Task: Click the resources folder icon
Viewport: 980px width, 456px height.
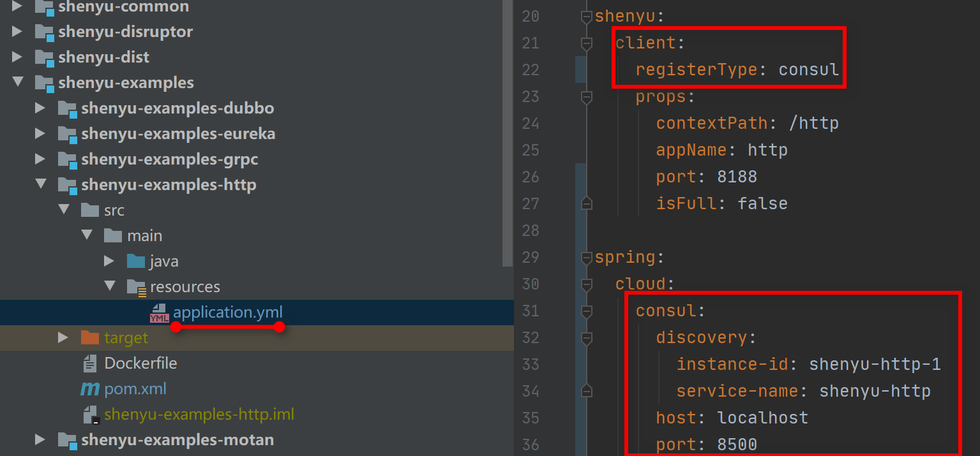Action: pyautogui.click(x=136, y=287)
